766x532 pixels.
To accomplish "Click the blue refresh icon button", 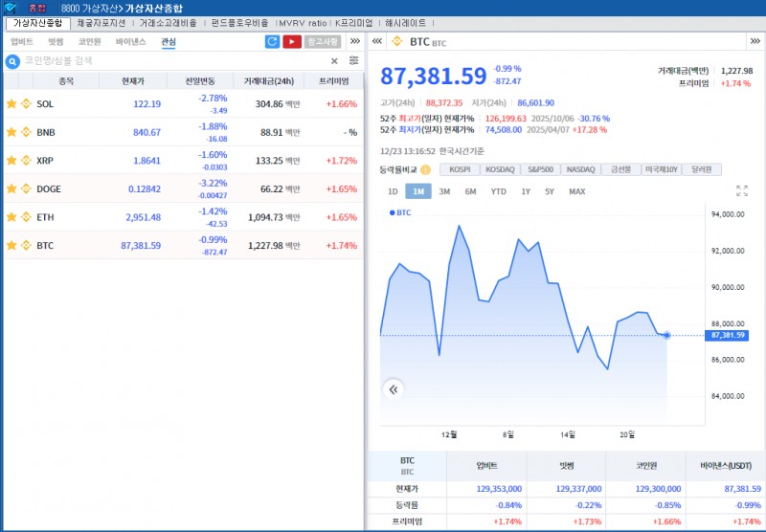I will [x=272, y=42].
